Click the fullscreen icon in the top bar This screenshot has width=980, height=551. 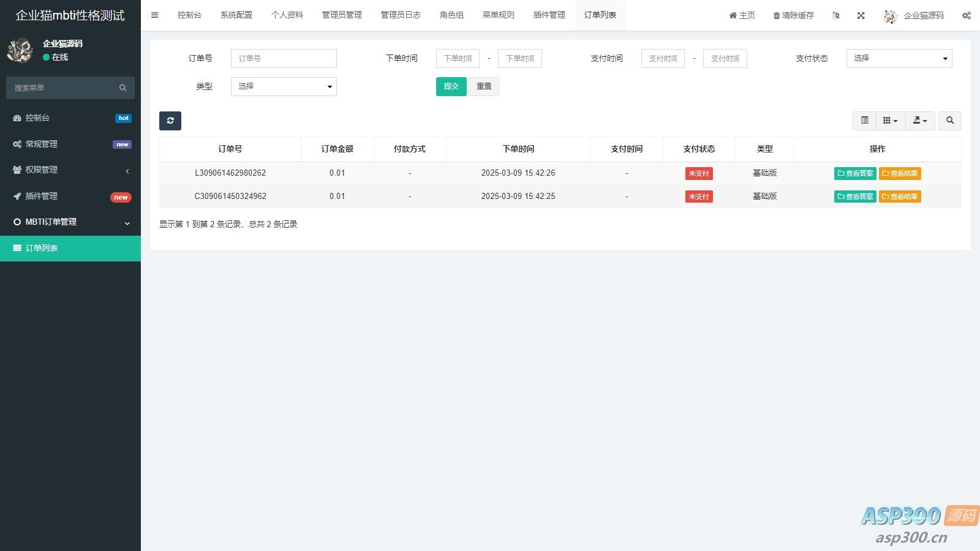pyautogui.click(x=861, y=15)
